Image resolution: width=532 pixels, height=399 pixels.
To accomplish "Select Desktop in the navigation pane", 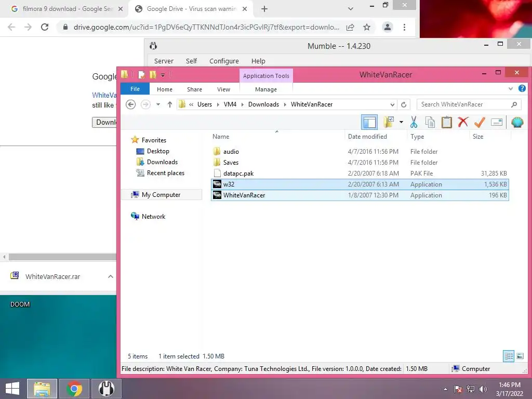I will (x=158, y=151).
